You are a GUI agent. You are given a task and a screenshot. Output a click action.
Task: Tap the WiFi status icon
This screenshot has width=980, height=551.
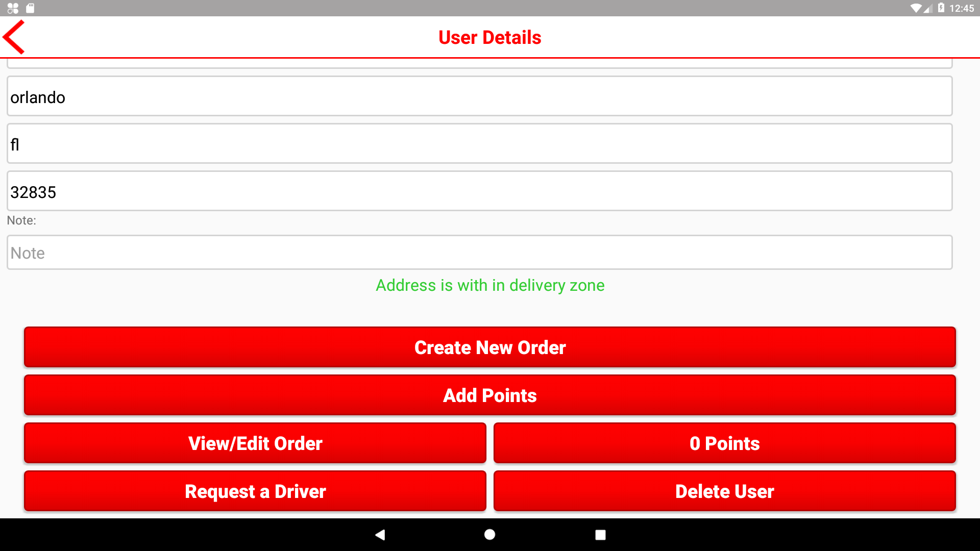916,8
